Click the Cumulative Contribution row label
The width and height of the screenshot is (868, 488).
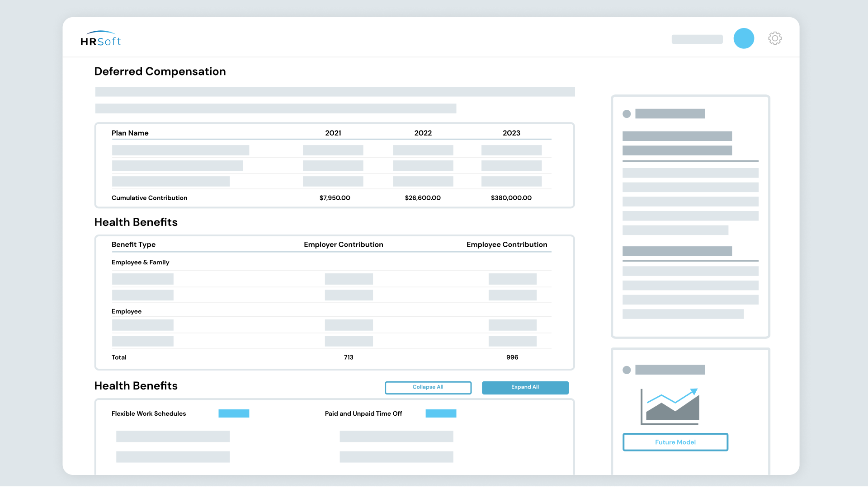click(149, 197)
